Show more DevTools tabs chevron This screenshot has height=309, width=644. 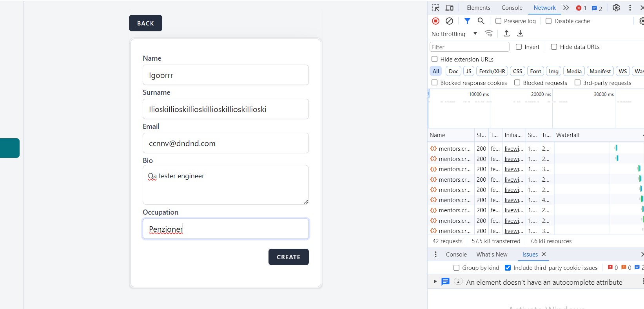[x=566, y=8]
